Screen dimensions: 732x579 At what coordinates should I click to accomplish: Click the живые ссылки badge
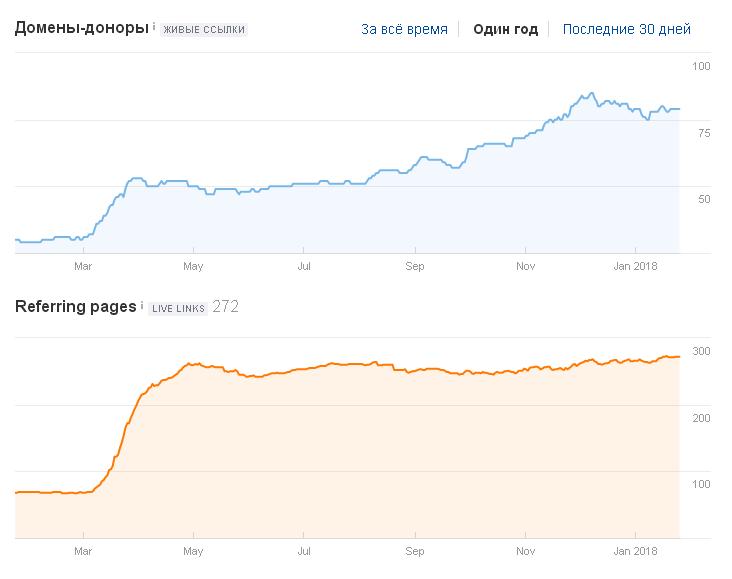click(204, 29)
